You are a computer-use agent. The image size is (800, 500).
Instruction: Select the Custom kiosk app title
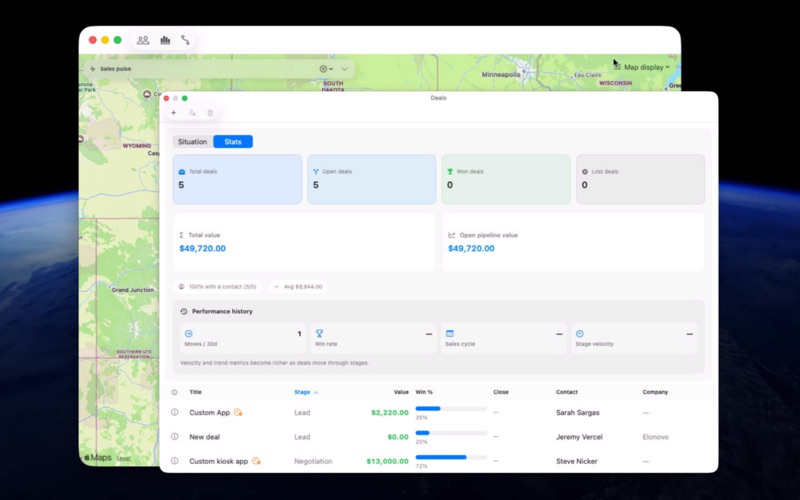click(x=218, y=461)
